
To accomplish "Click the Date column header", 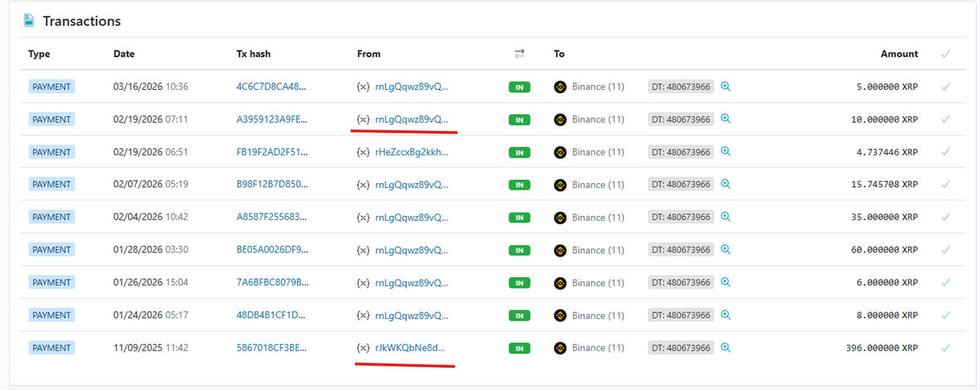I will [123, 54].
